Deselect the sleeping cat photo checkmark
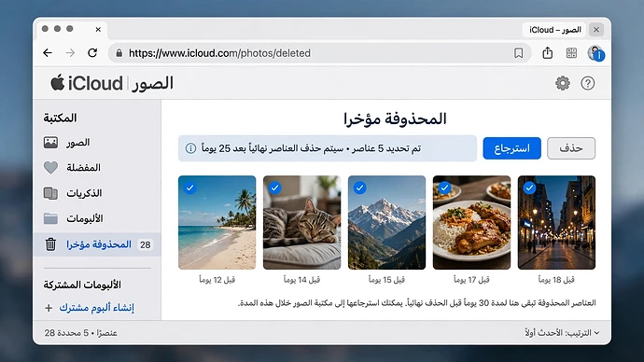The image size is (644, 362). [x=274, y=188]
